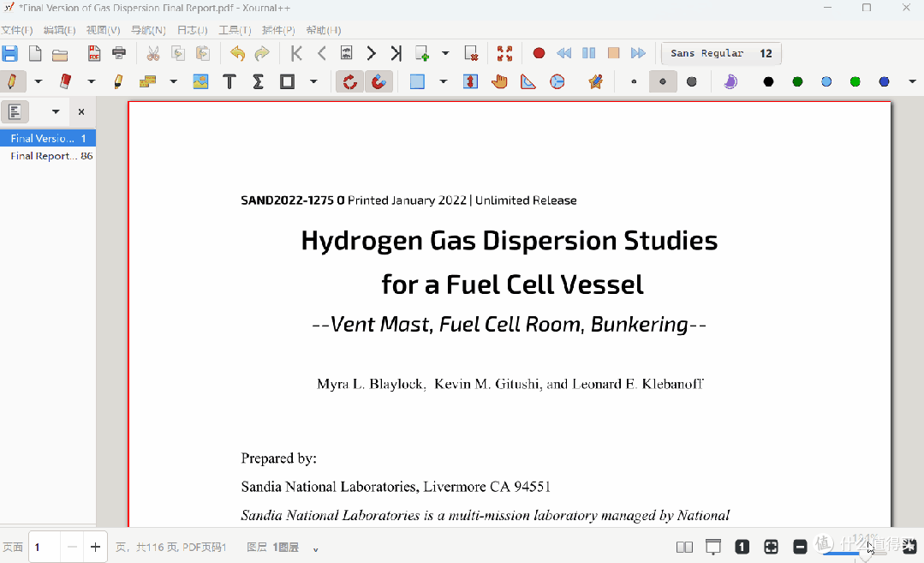The image size is (924, 563).
Task: Go to the previous page
Action: [x=322, y=54]
